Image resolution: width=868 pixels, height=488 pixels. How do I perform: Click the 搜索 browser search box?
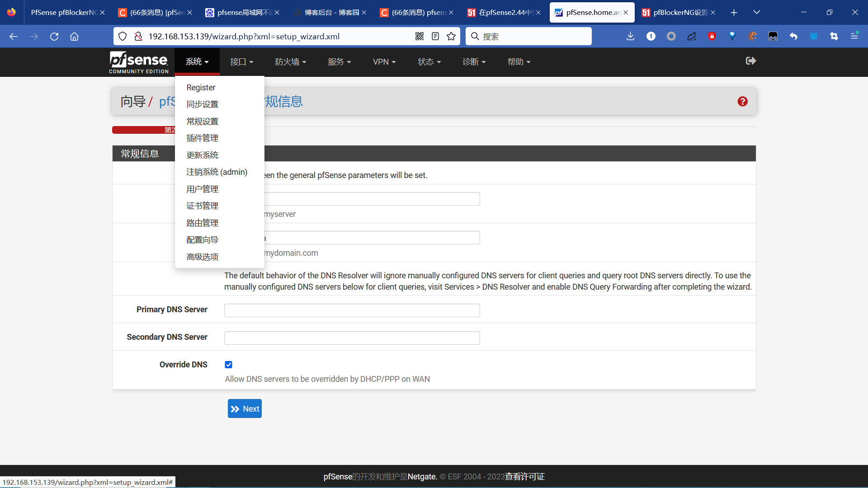coord(528,37)
